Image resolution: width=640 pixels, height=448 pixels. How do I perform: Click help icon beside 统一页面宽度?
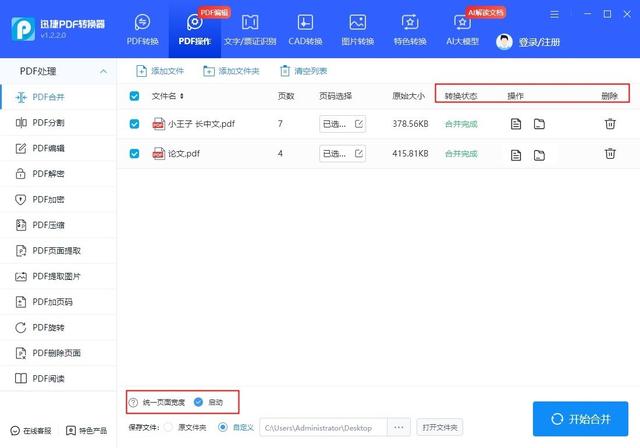point(133,403)
